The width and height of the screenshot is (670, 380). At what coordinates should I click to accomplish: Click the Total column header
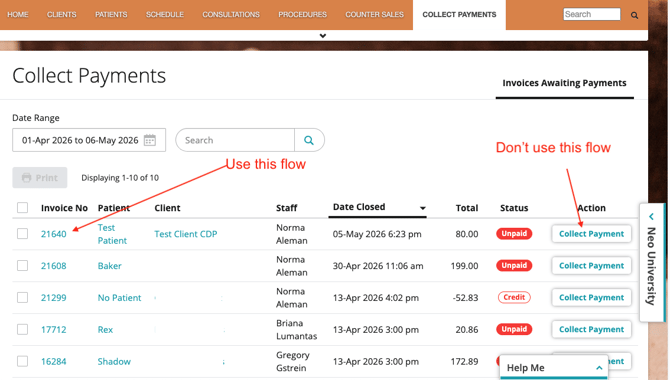[x=467, y=208]
